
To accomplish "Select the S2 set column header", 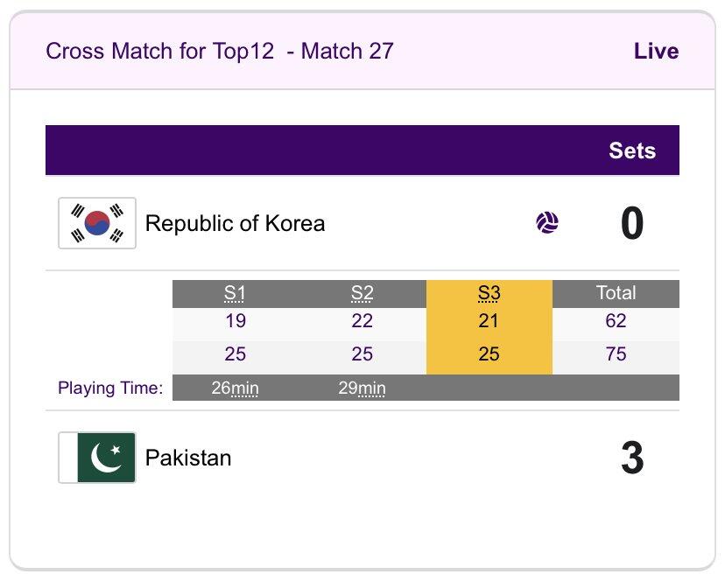I will (362, 293).
